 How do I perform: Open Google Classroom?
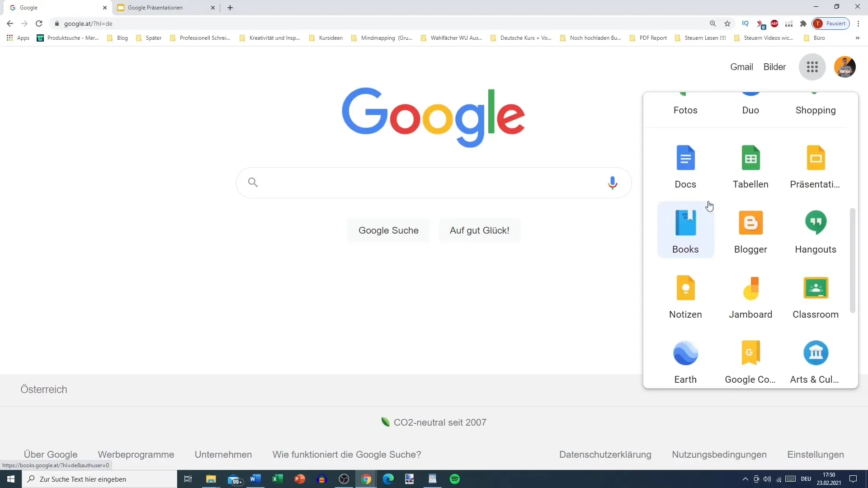[816, 293]
